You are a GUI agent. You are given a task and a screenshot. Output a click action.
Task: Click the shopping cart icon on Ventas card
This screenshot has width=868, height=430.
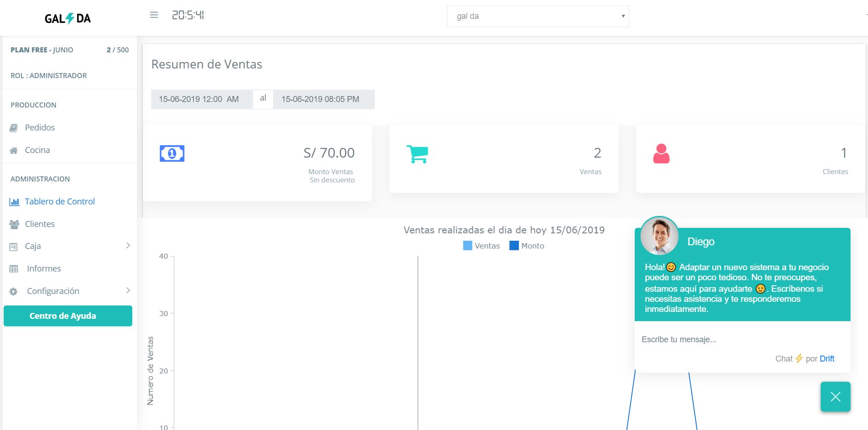pos(417,154)
